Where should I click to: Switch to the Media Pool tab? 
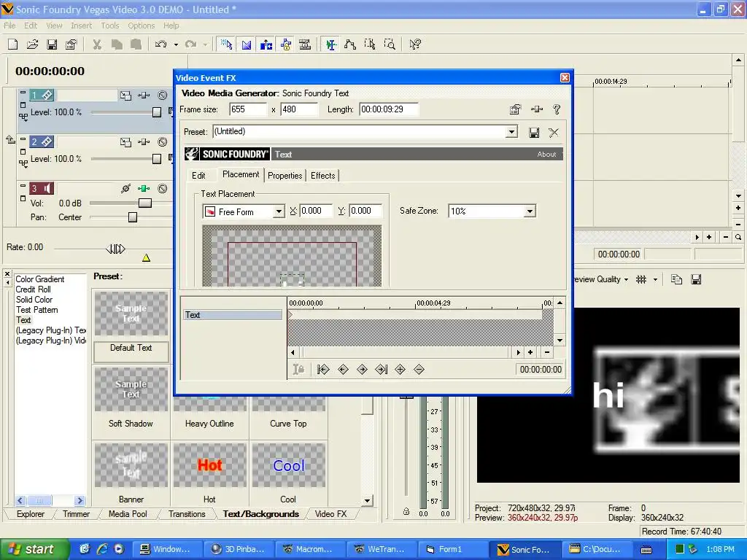click(x=128, y=514)
